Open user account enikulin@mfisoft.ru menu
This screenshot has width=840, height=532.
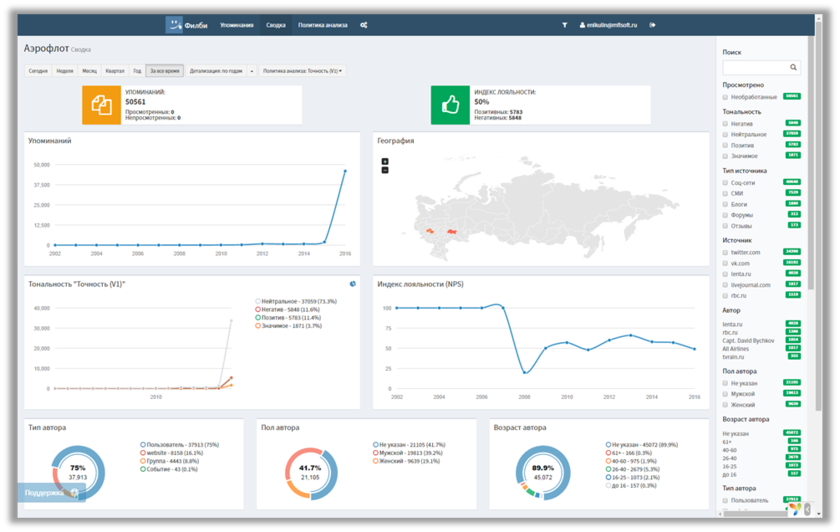[x=609, y=25]
